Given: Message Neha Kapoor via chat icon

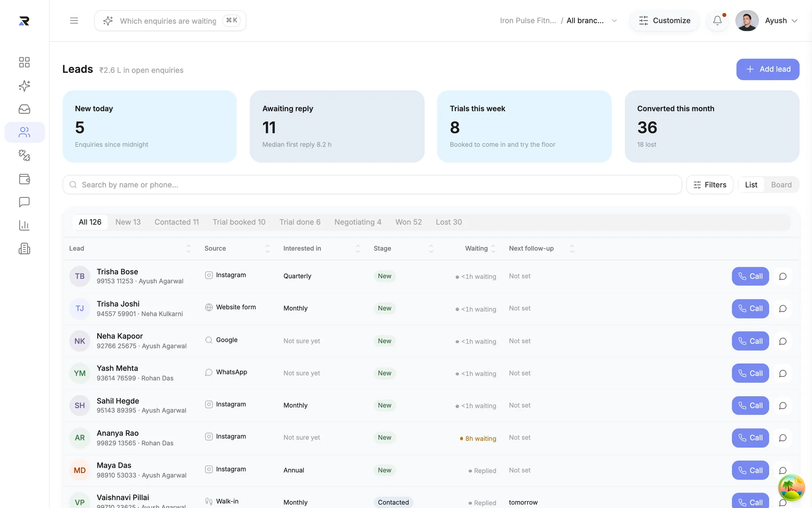Looking at the screenshot, I should 783,341.
